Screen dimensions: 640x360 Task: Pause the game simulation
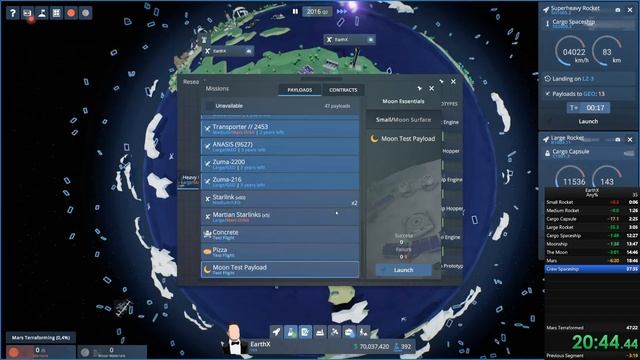[295, 11]
